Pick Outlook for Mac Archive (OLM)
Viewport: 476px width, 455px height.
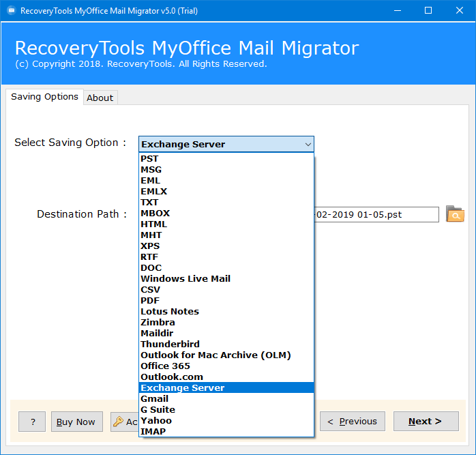(215, 355)
